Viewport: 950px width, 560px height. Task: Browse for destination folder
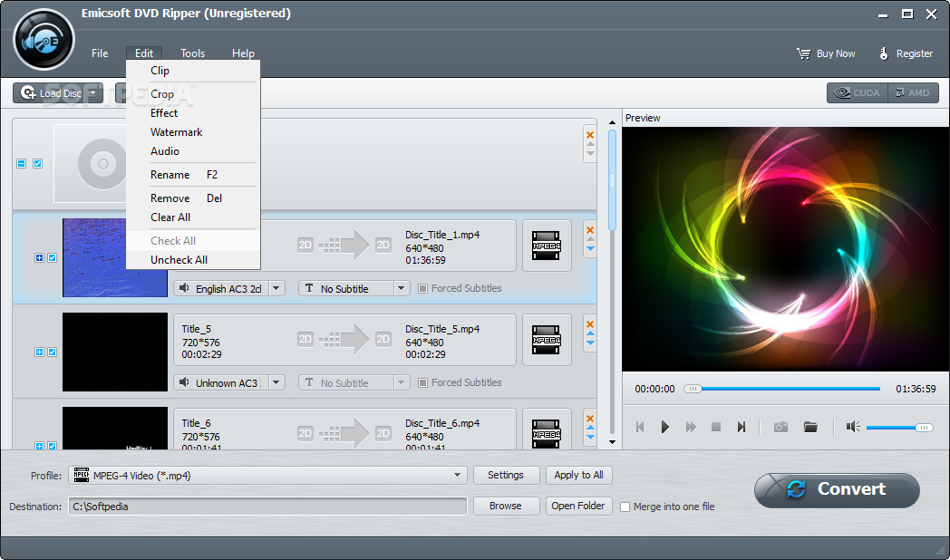pyautogui.click(x=506, y=506)
